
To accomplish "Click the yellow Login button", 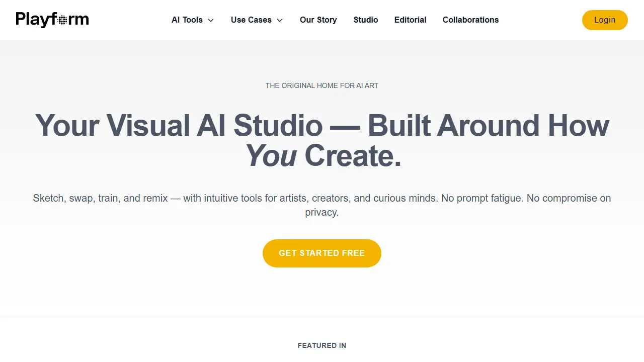I will coord(605,20).
